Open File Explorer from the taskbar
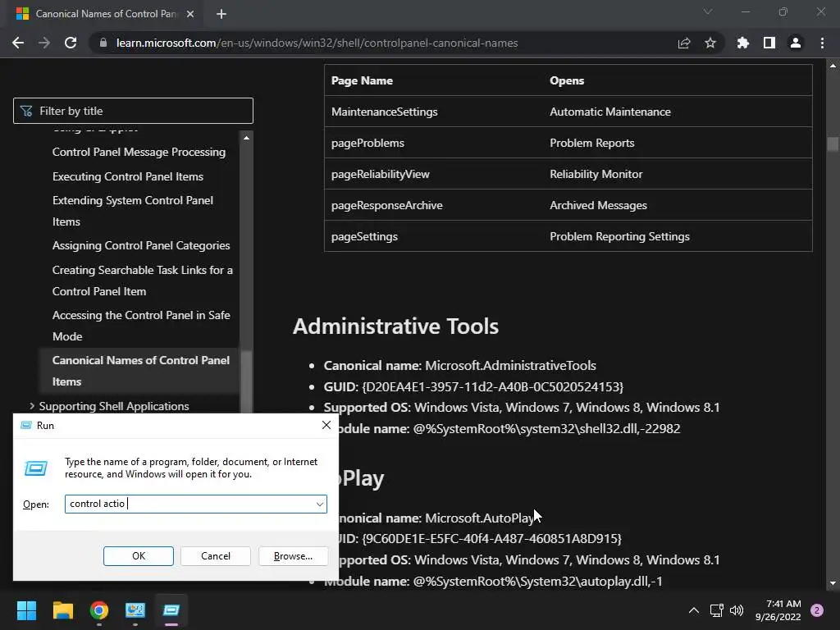The width and height of the screenshot is (840, 630). tap(62, 610)
